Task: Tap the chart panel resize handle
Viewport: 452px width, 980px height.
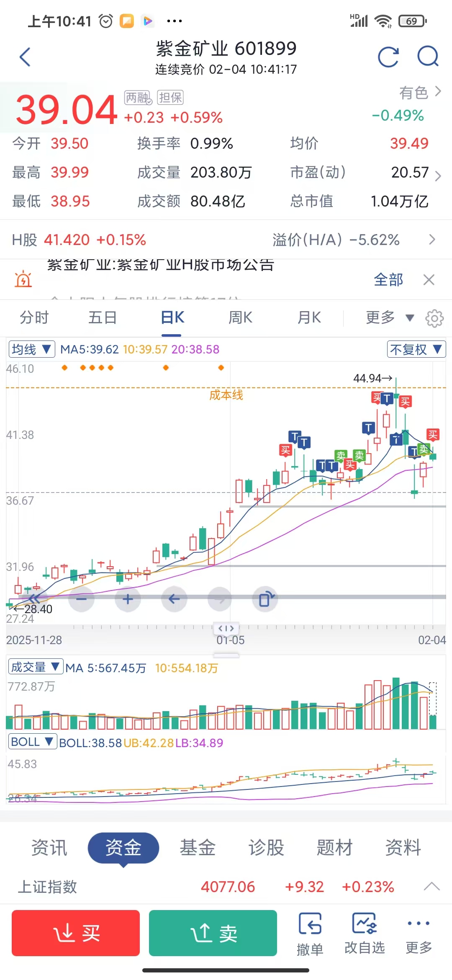Action: click(x=226, y=655)
